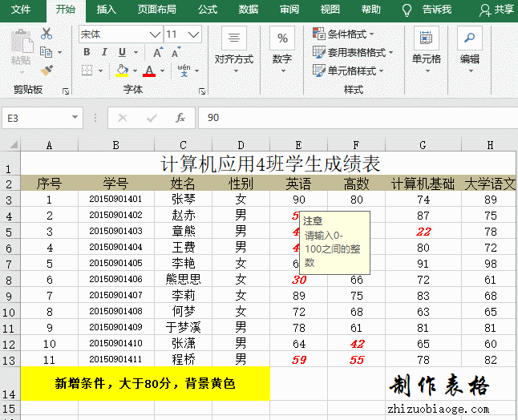This screenshot has height=420, width=518.
Task: Select the 98 score in row 7
Action: (x=490, y=264)
